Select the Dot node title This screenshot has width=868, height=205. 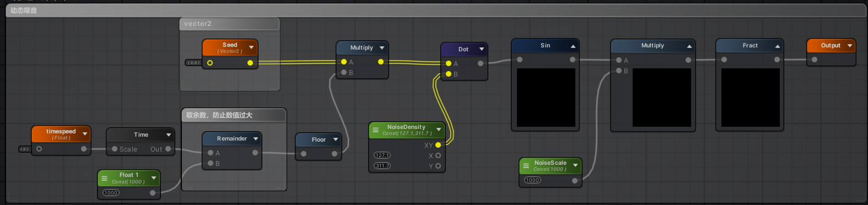tap(463, 49)
